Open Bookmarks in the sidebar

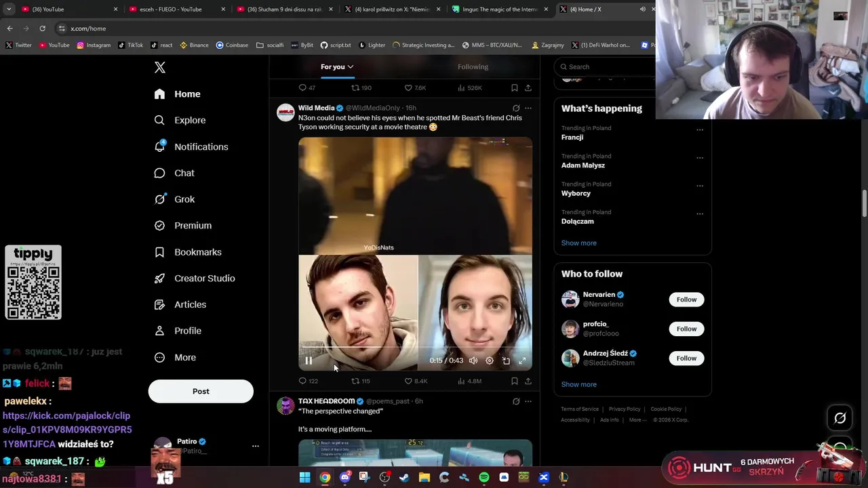pos(188,252)
